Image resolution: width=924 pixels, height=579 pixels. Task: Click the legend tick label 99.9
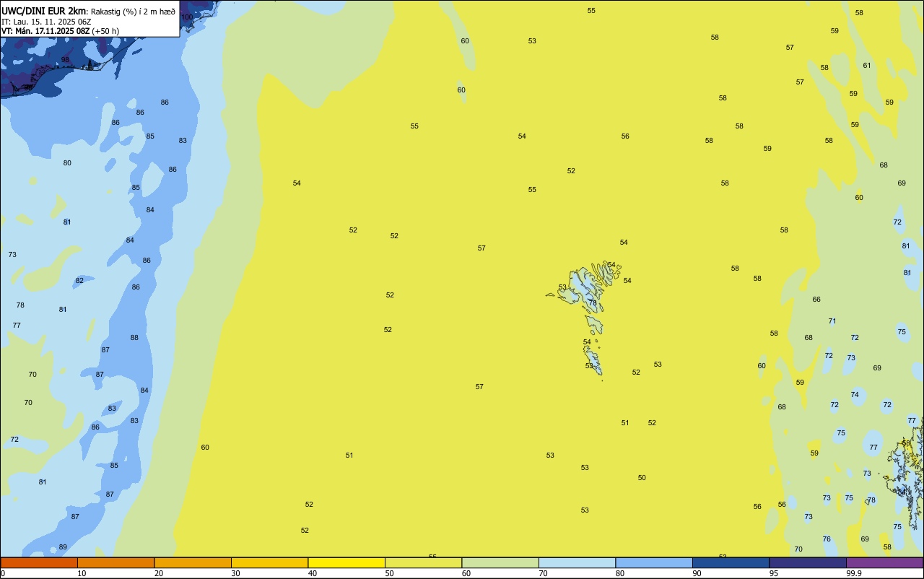854,573
